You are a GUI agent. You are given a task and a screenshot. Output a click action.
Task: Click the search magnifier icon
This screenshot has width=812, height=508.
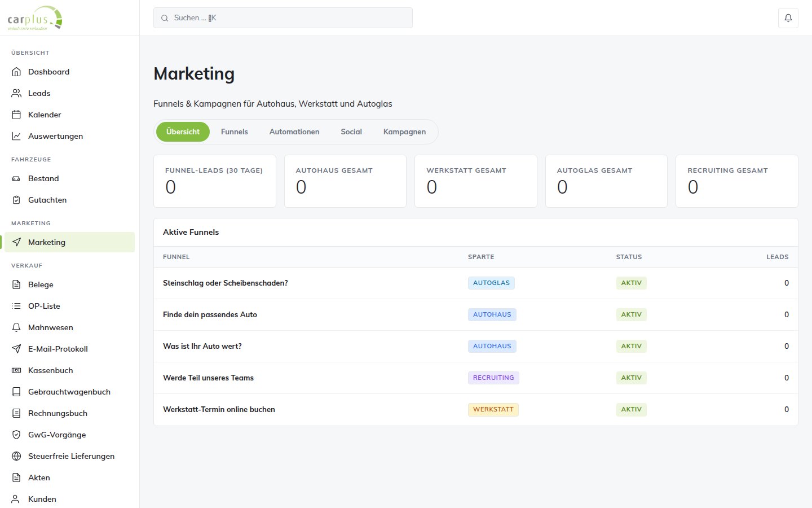[165, 18]
